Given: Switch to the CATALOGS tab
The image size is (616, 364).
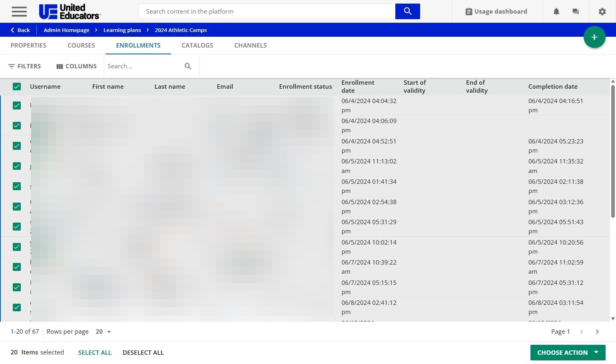Looking at the screenshot, I should 197,46.
